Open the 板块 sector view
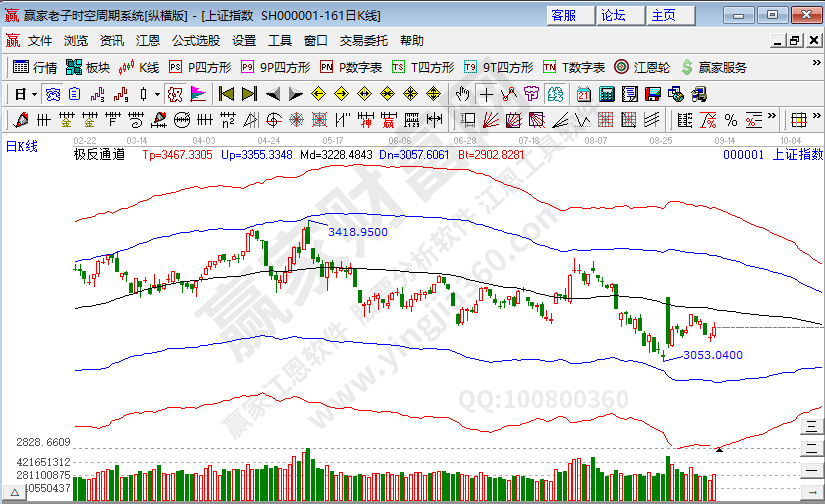Screen dimensions: 825x504 (87, 67)
